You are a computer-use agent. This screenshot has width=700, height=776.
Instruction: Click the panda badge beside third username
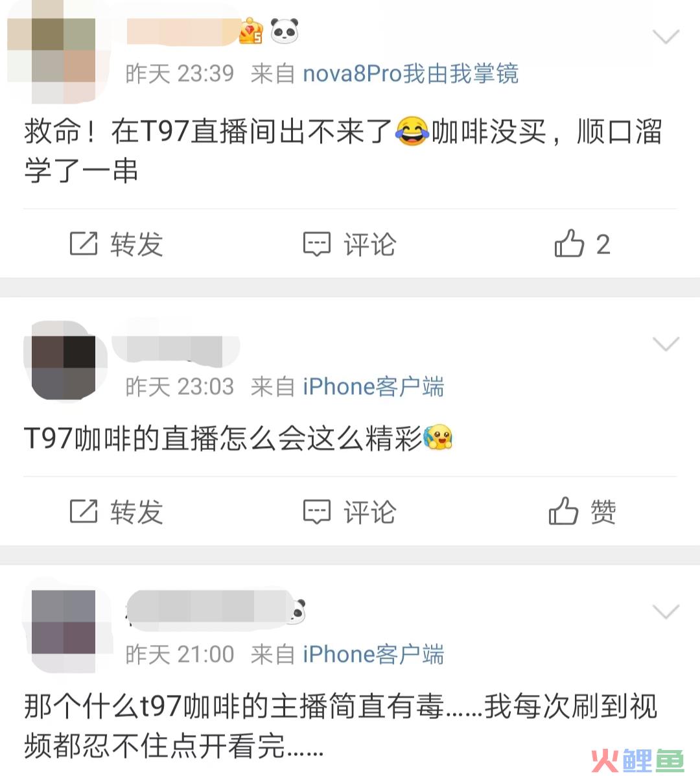[298, 612]
